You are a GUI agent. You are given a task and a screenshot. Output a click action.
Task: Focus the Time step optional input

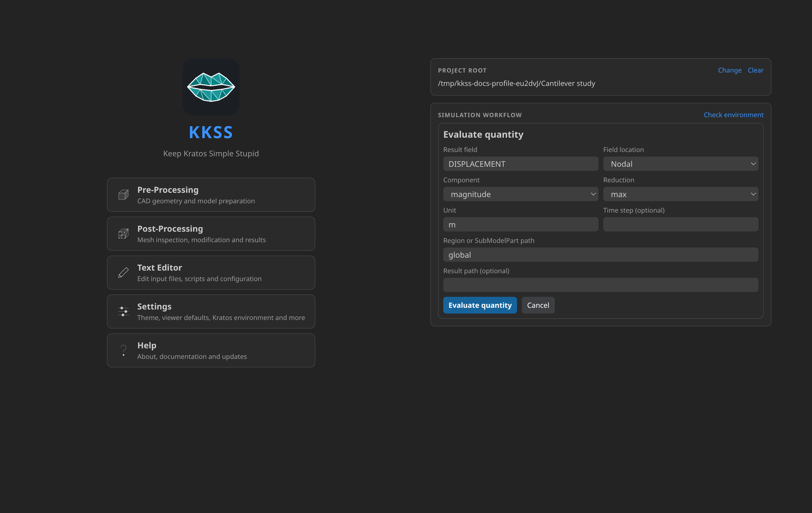(x=680, y=224)
